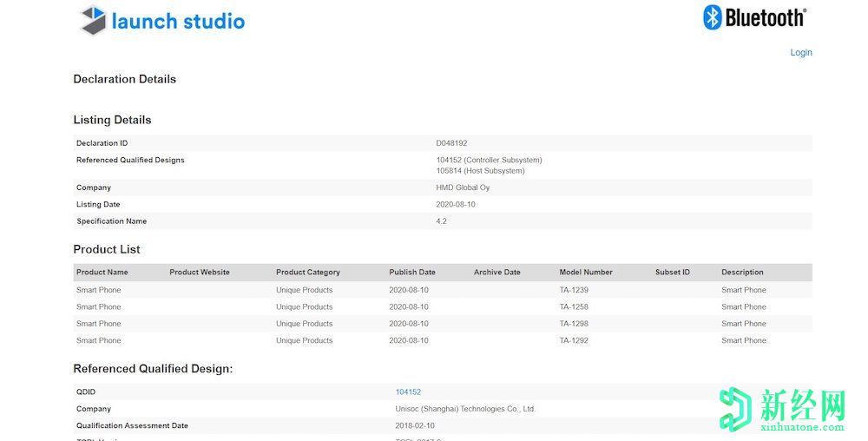The image size is (868, 441).
Task: Click the launch studio title text
Action: [178, 22]
